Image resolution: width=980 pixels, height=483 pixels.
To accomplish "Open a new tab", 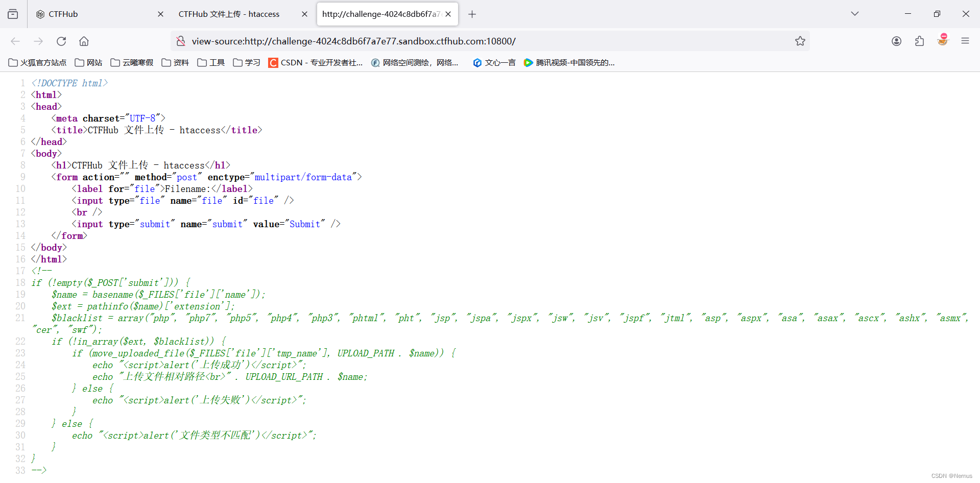I will [x=472, y=14].
